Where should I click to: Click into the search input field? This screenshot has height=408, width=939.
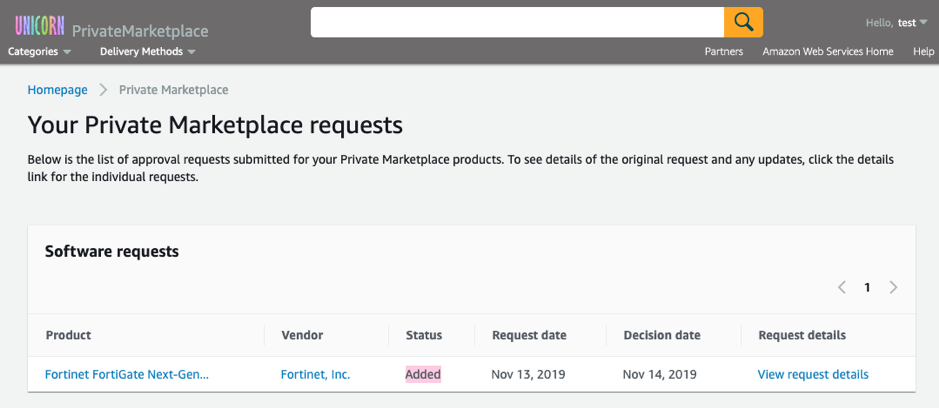[x=517, y=22]
